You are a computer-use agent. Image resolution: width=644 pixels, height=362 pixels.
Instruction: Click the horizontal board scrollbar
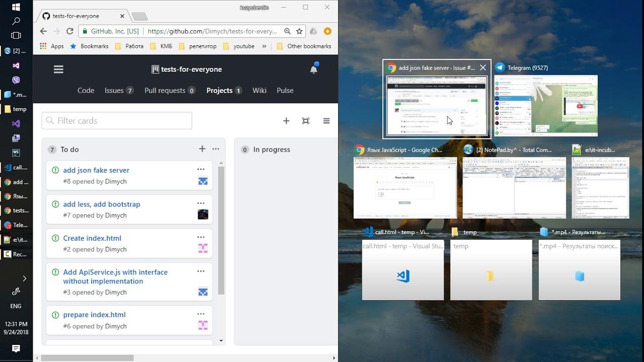pyautogui.click(x=87, y=358)
